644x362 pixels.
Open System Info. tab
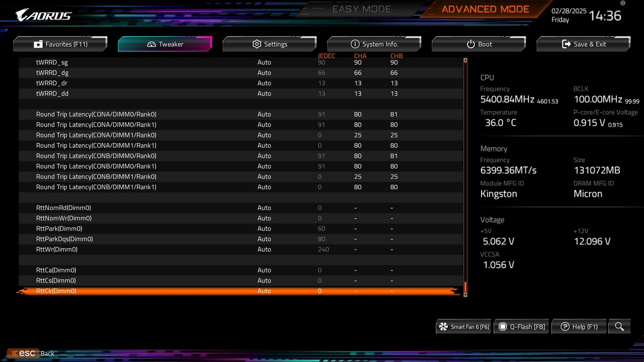pos(374,44)
